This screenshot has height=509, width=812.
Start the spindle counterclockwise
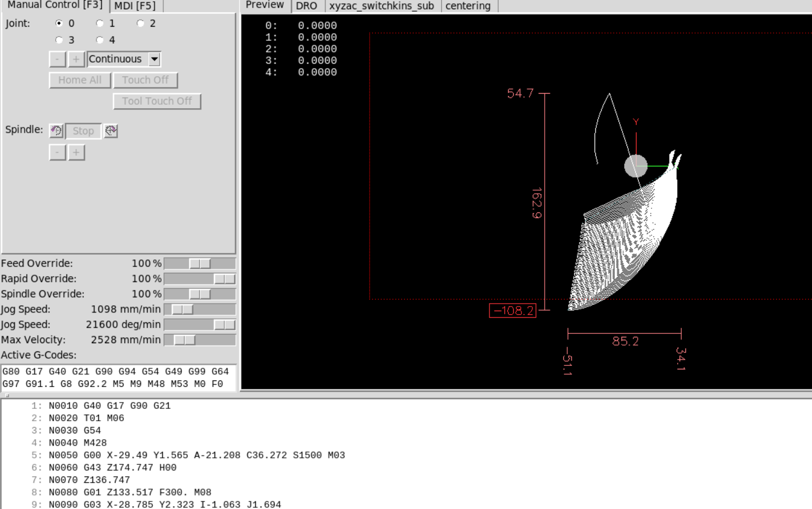(x=56, y=131)
